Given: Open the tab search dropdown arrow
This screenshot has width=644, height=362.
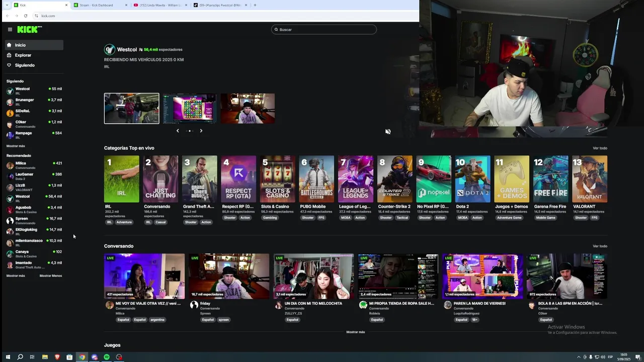Looking at the screenshot, I should click(x=7, y=5).
